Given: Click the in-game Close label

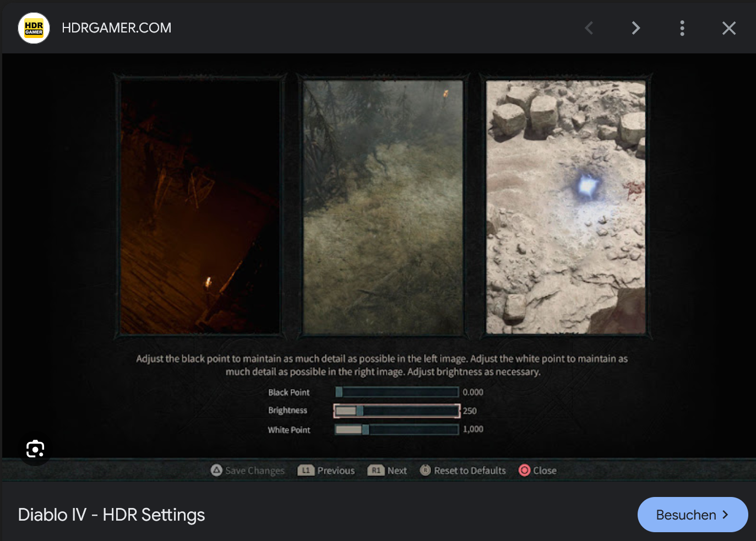Looking at the screenshot, I should point(545,471).
